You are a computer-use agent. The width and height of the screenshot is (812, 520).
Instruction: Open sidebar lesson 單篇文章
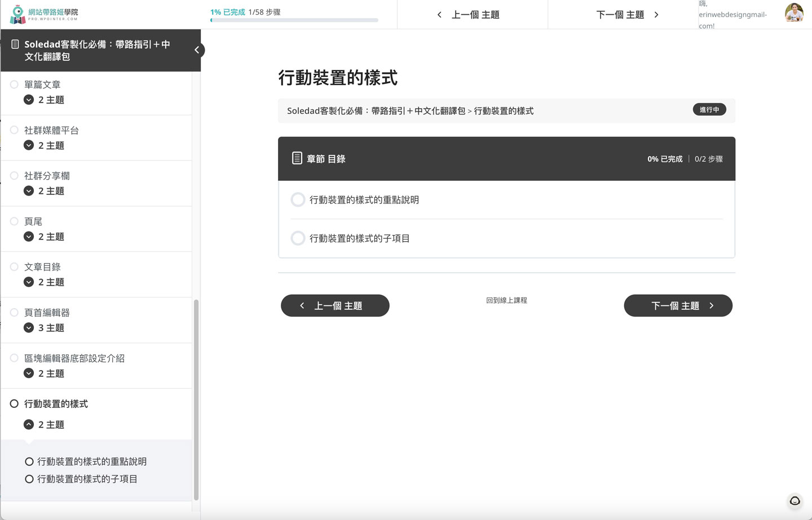coord(42,85)
